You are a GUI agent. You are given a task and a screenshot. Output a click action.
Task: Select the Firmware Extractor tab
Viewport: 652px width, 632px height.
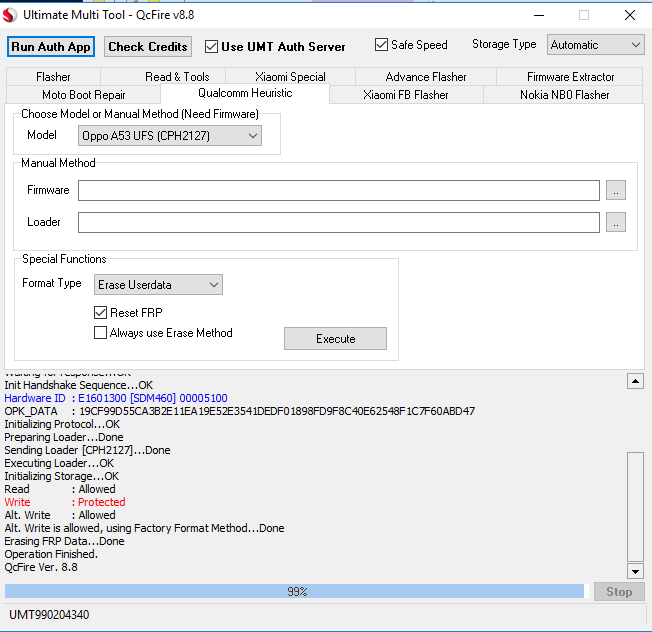571,77
